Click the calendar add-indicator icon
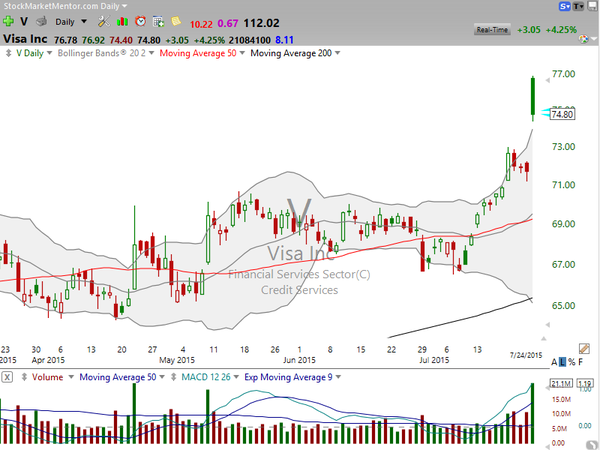The height and width of the screenshot is (450, 600). click(158, 21)
